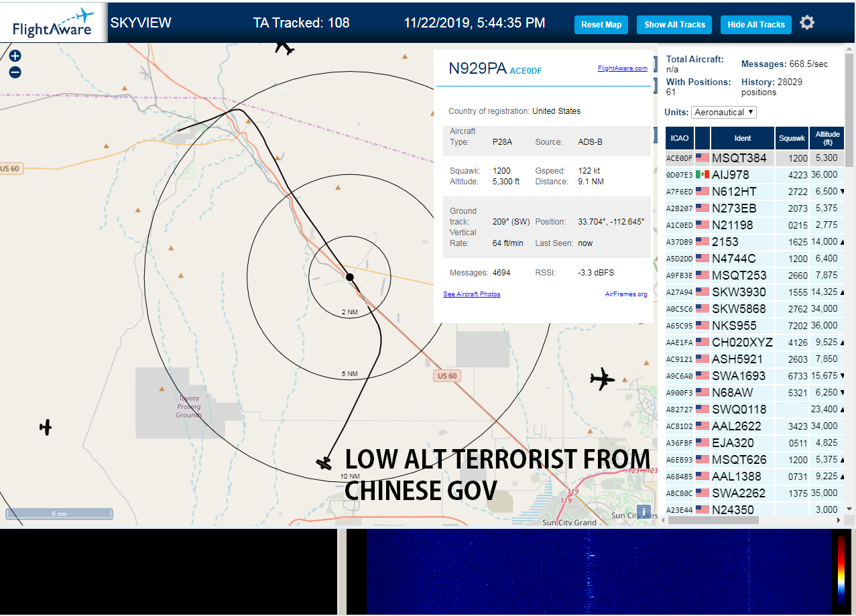
Task: Click the US flag in SWA2262 row
Action: pos(702,493)
